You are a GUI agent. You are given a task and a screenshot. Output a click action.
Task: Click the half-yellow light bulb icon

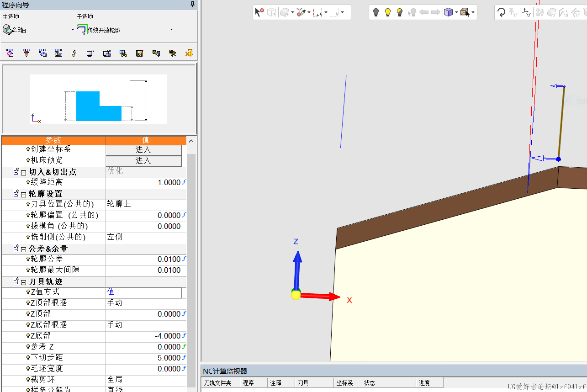pyautogui.click(x=400, y=12)
